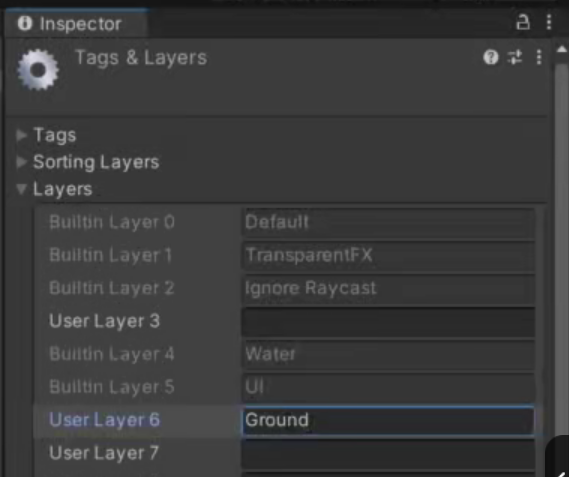This screenshot has height=477, width=569.
Task: Select the User Layer 6 label
Action: coord(105,420)
